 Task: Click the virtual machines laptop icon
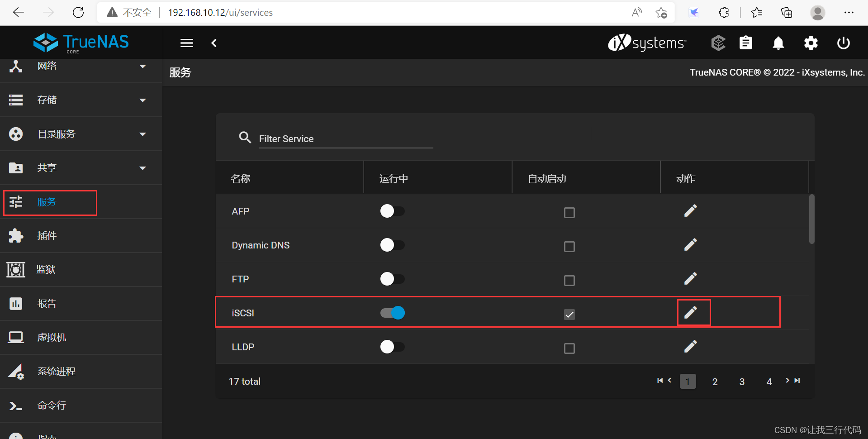click(16, 338)
